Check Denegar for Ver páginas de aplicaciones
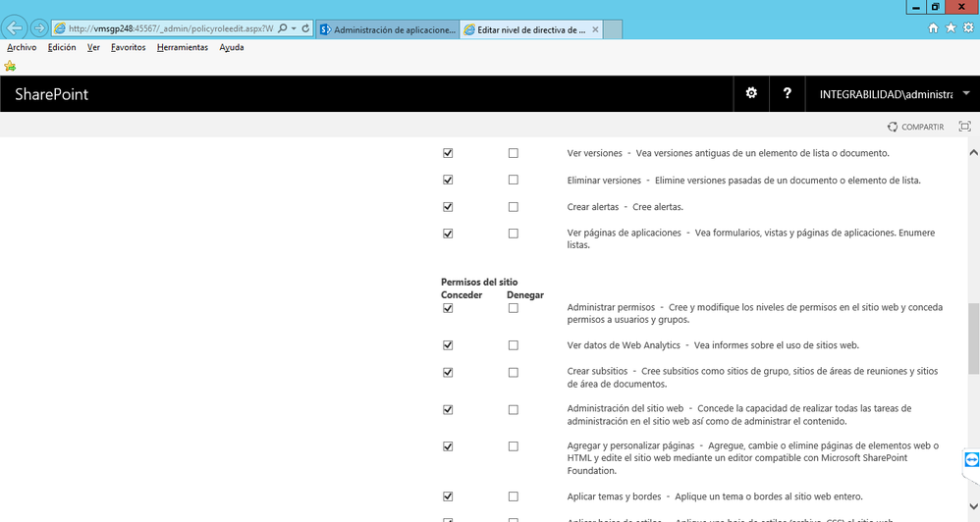The height and width of the screenshot is (522, 980). pyautogui.click(x=514, y=234)
